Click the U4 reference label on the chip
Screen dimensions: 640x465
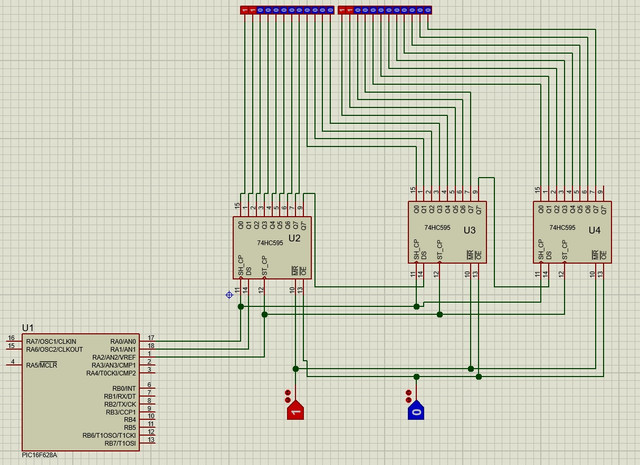(x=594, y=230)
